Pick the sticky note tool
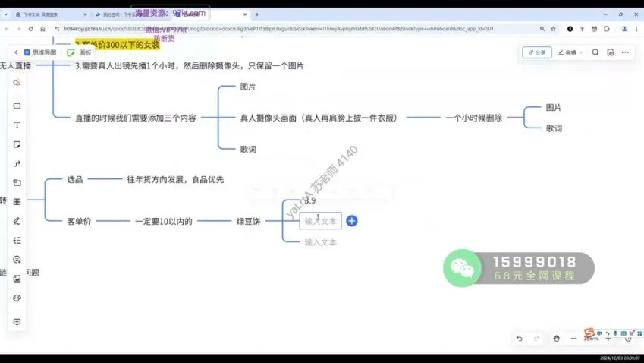Image resolution: width=644 pixels, height=363 pixels. pyautogui.click(x=17, y=144)
